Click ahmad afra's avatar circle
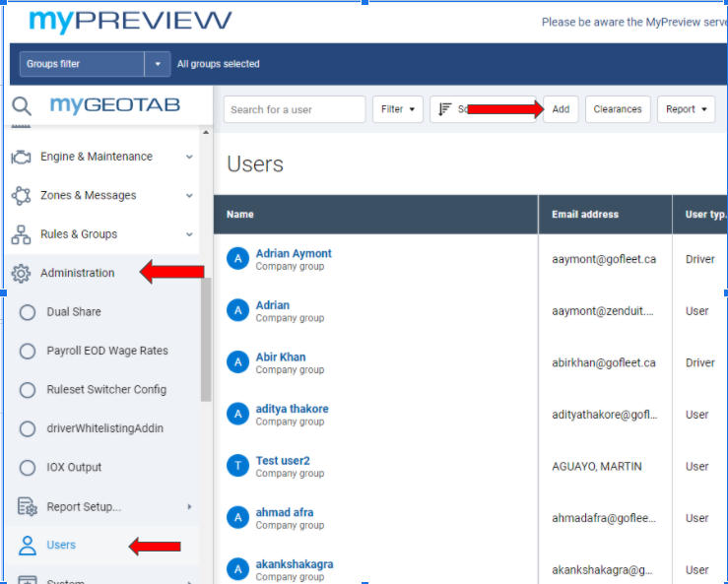The width and height of the screenshot is (728, 584). pos(237,517)
